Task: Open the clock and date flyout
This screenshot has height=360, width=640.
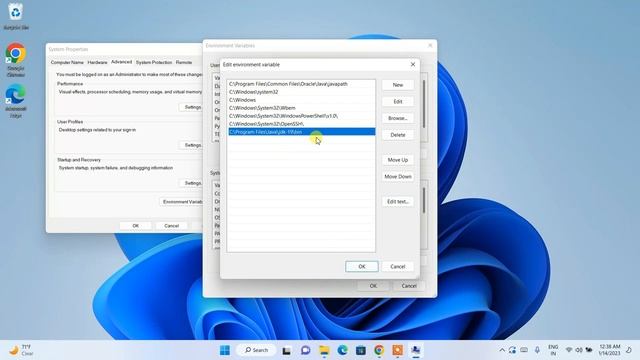Action: (609, 350)
